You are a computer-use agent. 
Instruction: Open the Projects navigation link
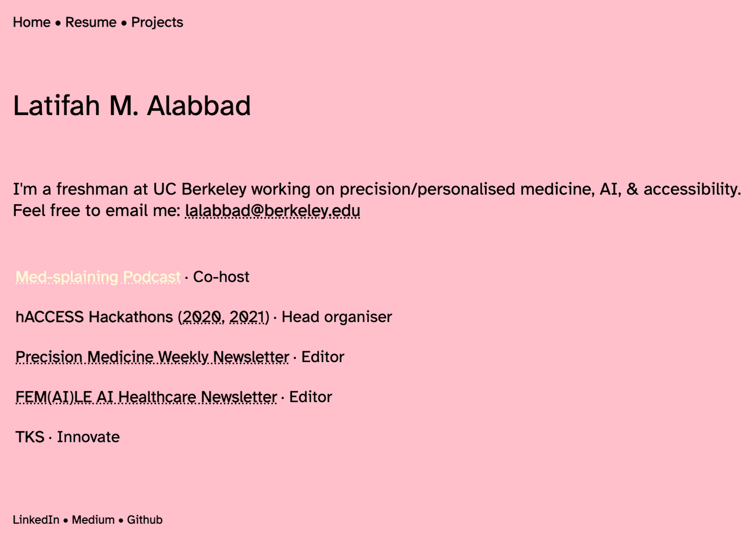click(x=157, y=22)
